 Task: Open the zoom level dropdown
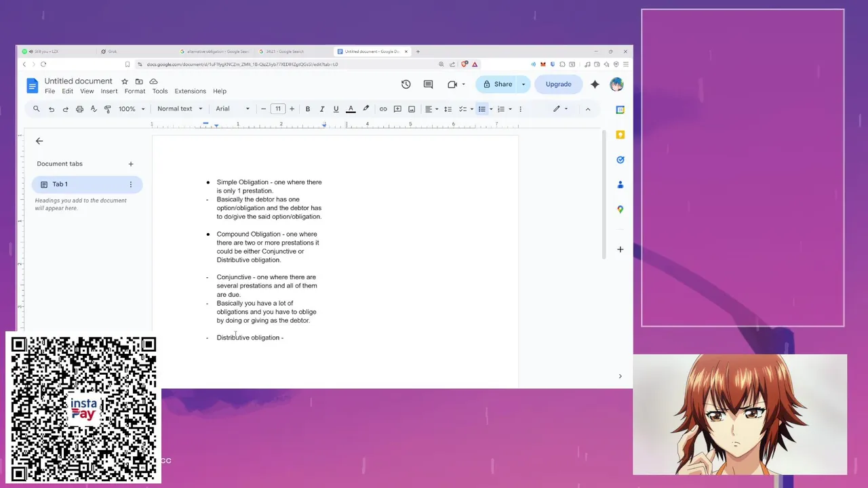click(x=132, y=109)
